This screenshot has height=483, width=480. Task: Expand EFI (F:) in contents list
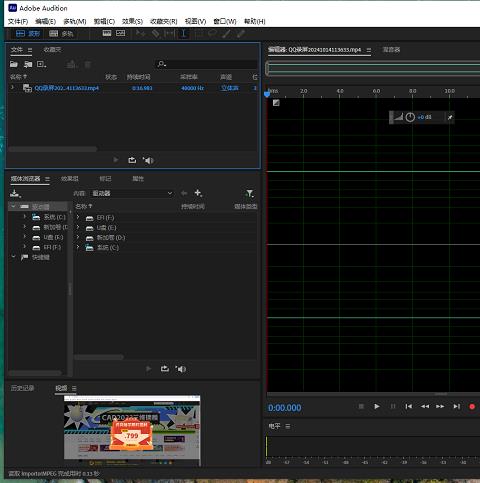tap(78, 217)
